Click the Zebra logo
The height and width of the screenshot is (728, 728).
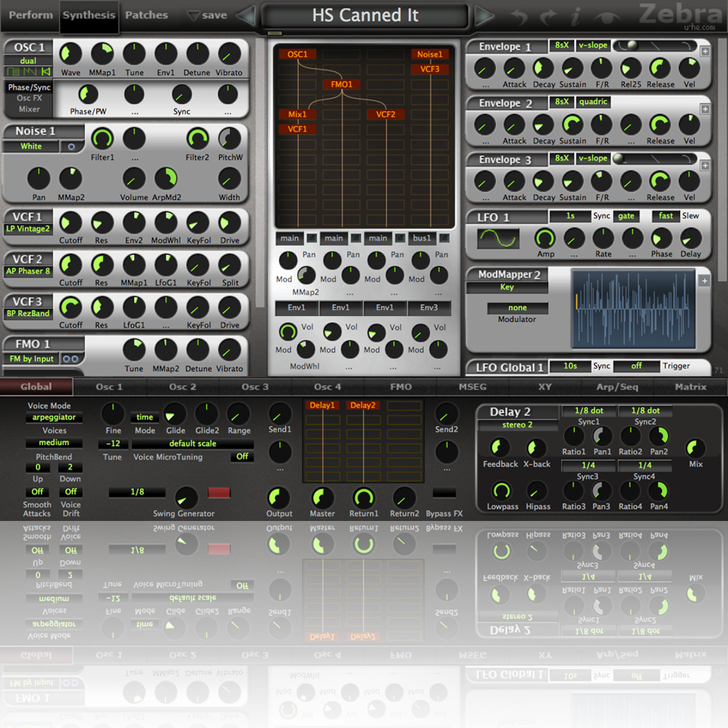pyautogui.click(x=680, y=15)
